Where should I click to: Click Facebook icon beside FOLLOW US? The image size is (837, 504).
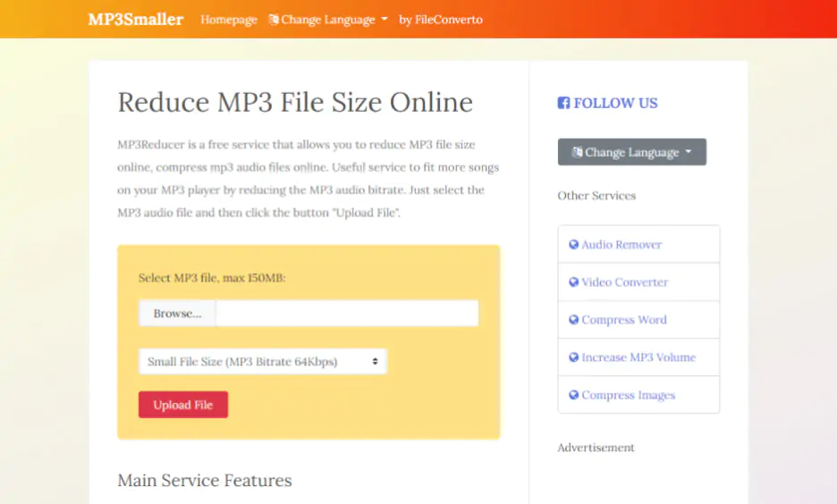(563, 103)
